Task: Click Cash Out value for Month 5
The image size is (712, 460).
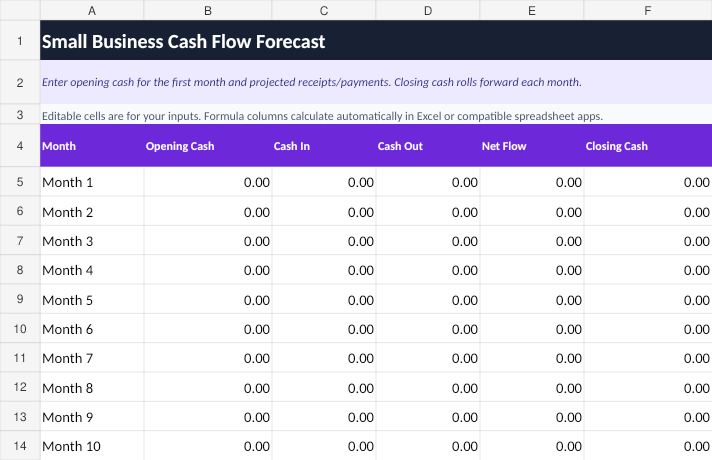Action: [428, 300]
